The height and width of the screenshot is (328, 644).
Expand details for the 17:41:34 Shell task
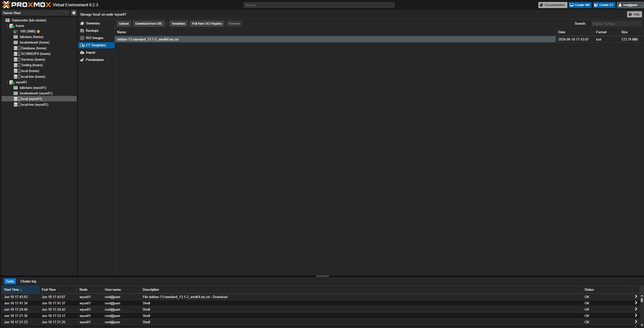(636, 303)
